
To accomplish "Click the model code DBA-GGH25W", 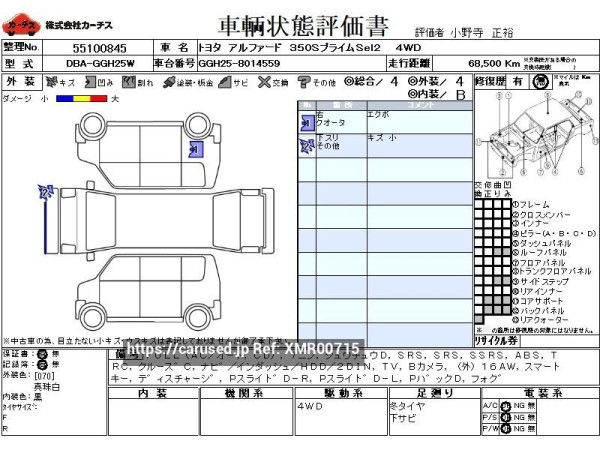I will [100, 64].
